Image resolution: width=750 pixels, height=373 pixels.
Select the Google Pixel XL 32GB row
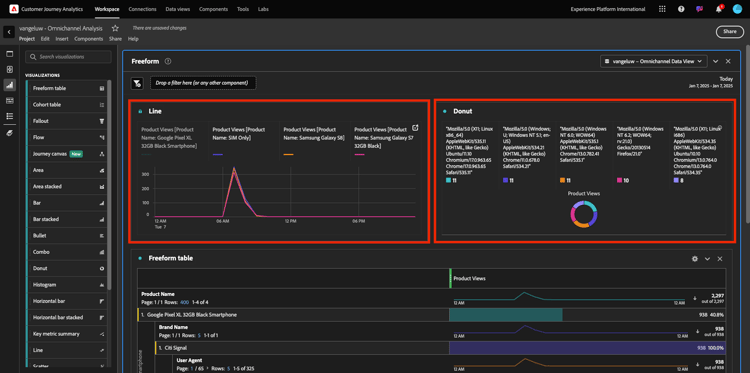[x=431, y=315]
